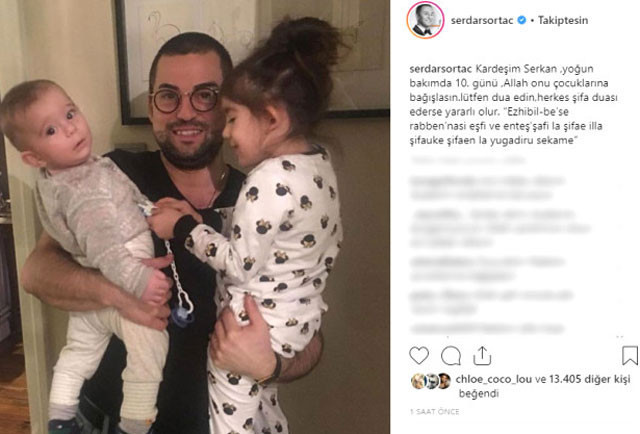640x434 pixels.
Task: Select the last blurred comment line
Action: click(x=487, y=328)
